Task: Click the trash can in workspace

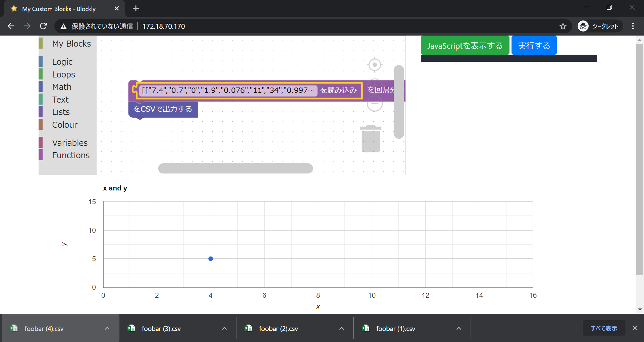Action: tap(371, 139)
